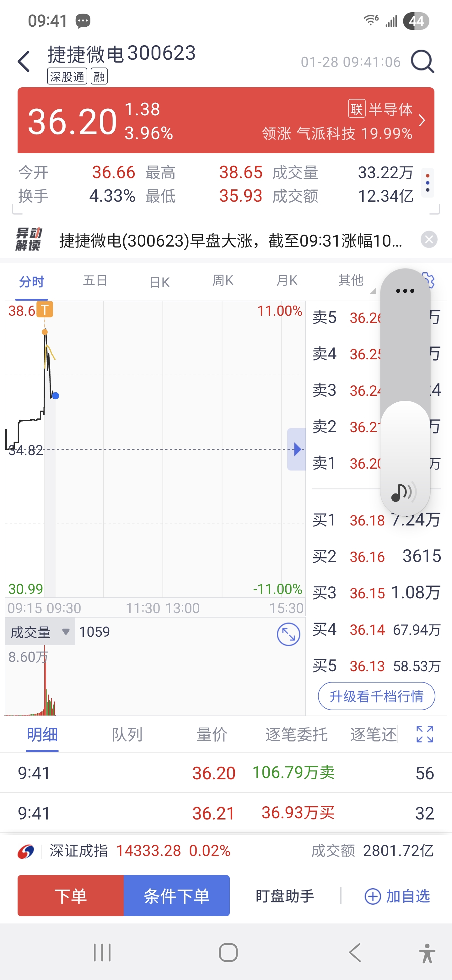Tap the 下单 order button
Viewport: 452px width, 980px height.
[71, 896]
